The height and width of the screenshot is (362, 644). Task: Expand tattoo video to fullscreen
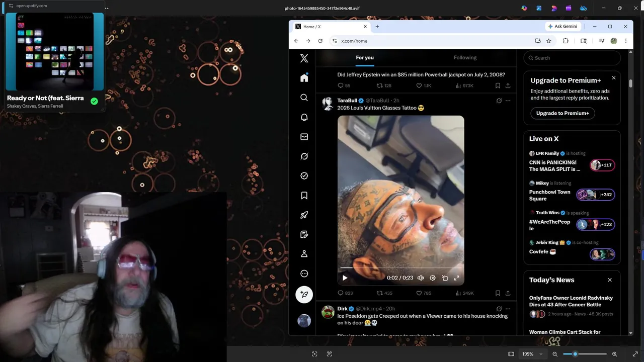[456, 278]
